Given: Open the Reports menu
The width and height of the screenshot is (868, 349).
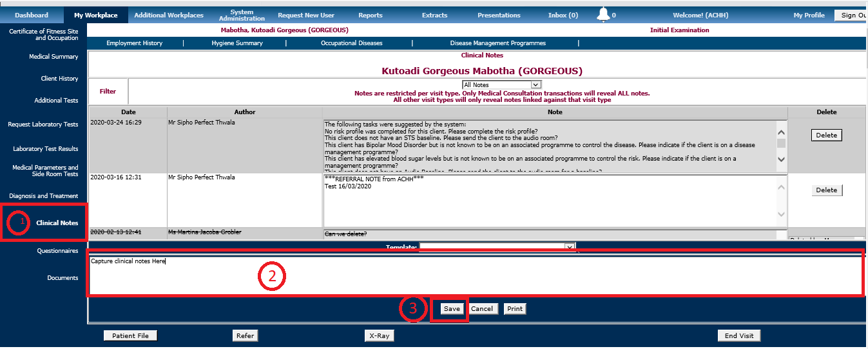Looking at the screenshot, I should tap(370, 15).
